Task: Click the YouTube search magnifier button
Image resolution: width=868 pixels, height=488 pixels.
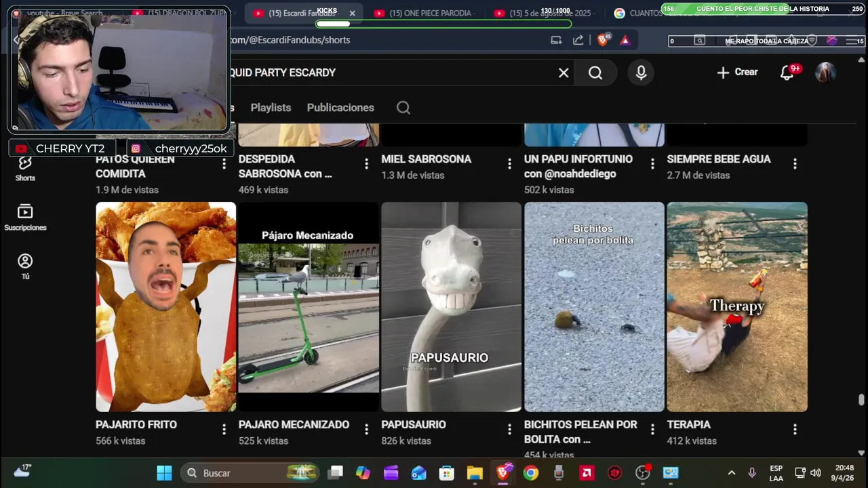Action: [595, 73]
